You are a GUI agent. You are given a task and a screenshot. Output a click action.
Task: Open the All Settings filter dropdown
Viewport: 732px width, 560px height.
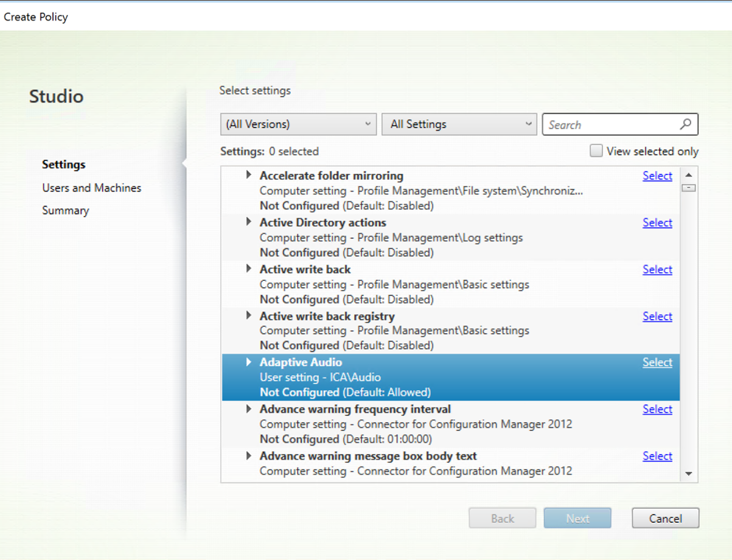point(459,124)
